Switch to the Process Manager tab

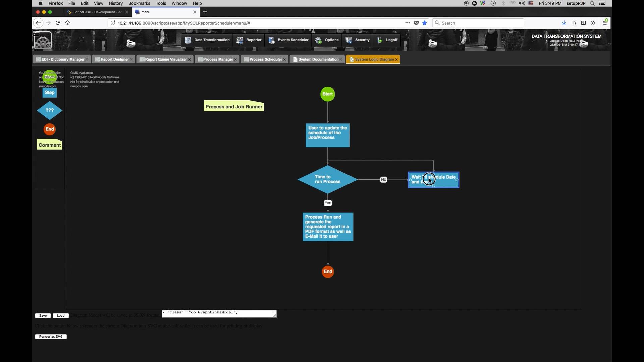217,60
